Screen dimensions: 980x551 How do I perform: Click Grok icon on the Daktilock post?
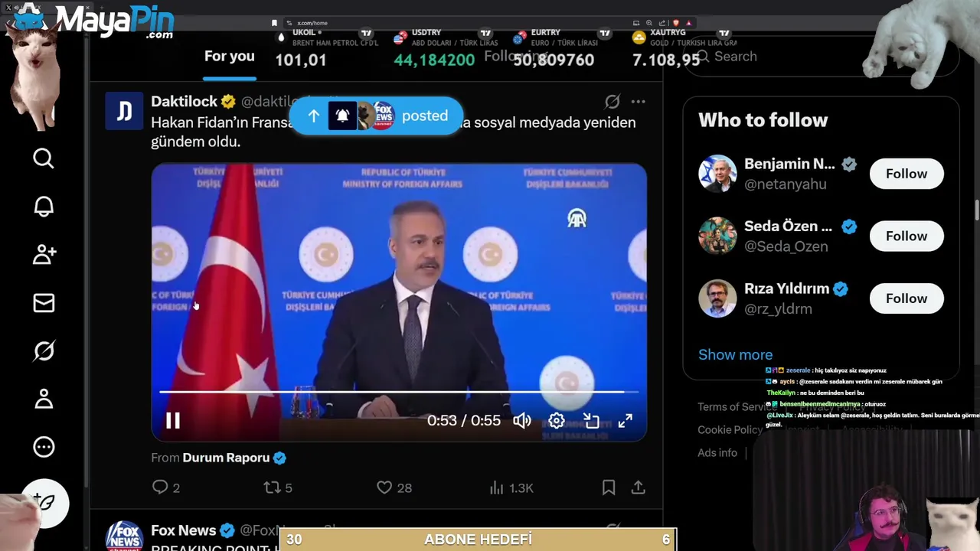tap(612, 102)
